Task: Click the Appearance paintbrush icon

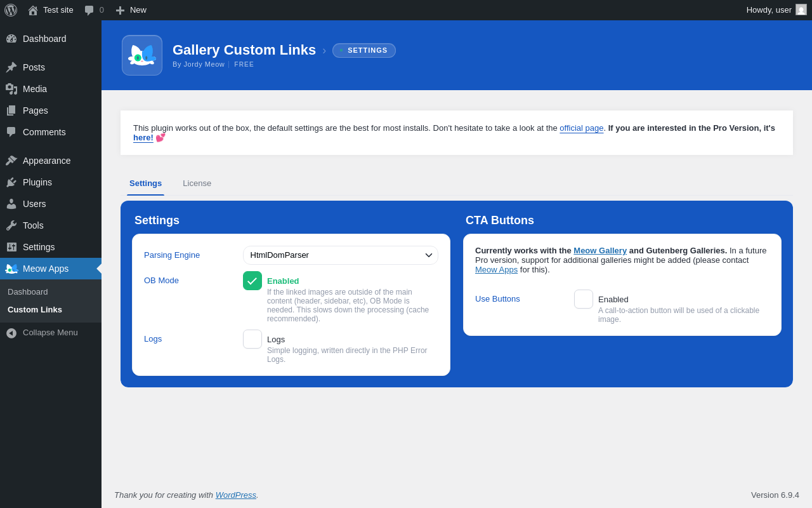Action: (x=11, y=161)
